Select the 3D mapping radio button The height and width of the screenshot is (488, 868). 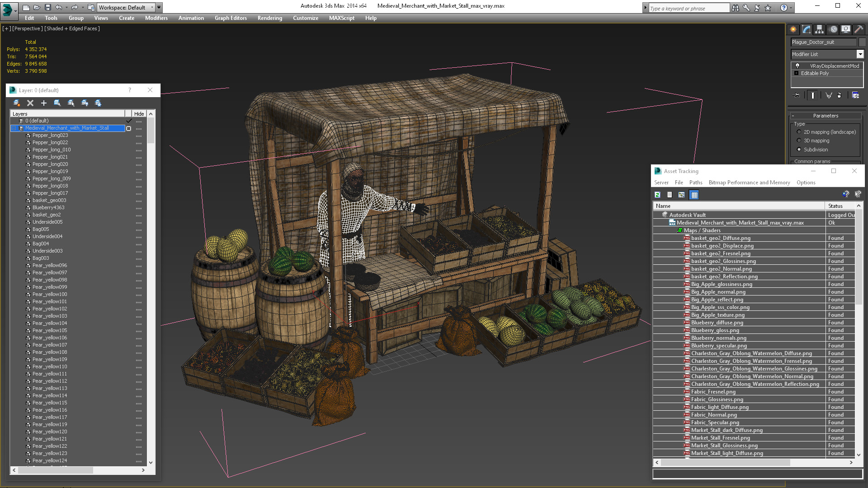pyautogui.click(x=799, y=141)
